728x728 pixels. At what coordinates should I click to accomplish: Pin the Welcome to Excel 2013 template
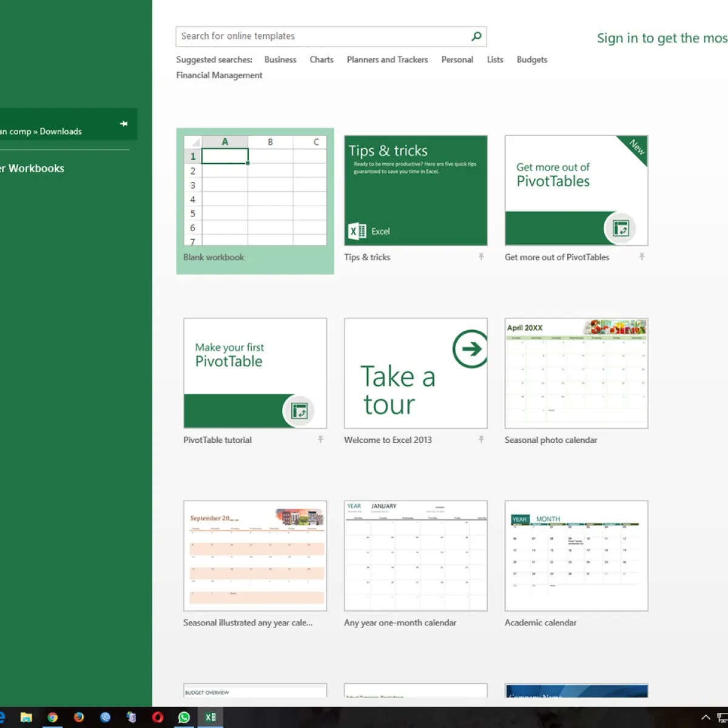coord(481,439)
